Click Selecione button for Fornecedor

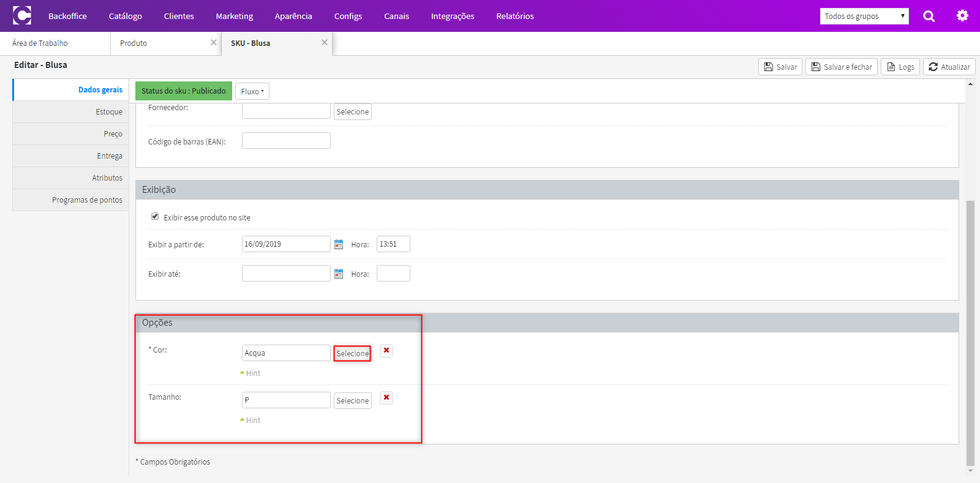pyautogui.click(x=353, y=111)
